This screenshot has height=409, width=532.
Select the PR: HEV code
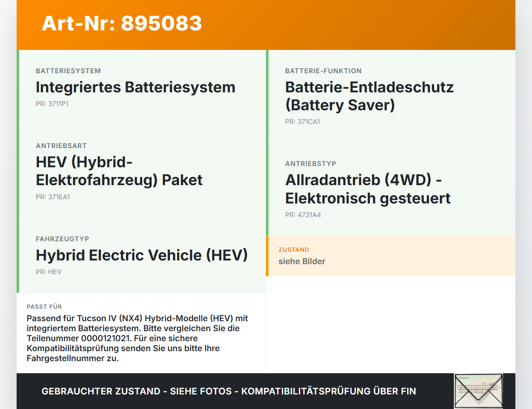pyautogui.click(x=49, y=272)
